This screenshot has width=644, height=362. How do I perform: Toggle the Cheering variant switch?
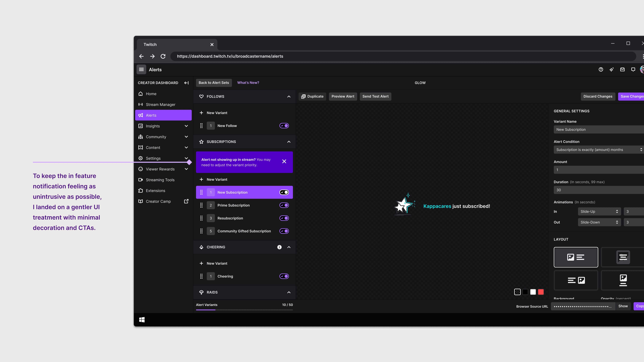[284, 276]
